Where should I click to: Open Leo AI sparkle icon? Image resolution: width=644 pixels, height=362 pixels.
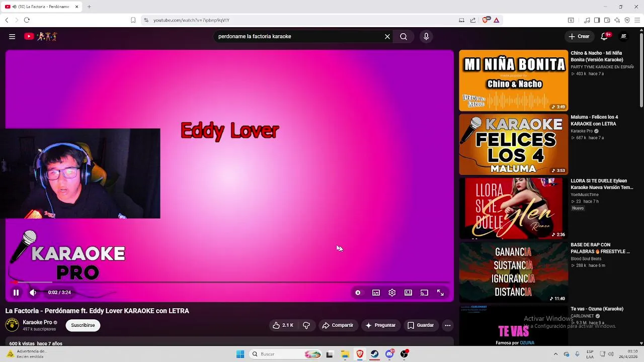617,20
